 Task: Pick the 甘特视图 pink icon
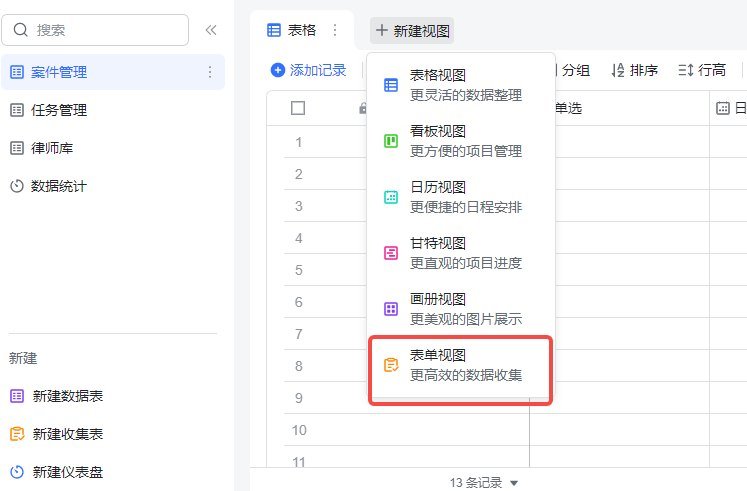(x=391, y=252)
